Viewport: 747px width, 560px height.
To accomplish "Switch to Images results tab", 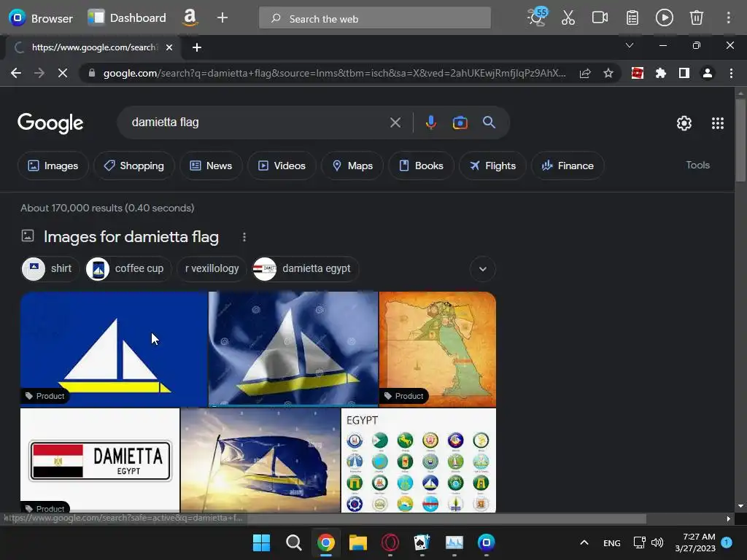I will click(x=53, y=166).
